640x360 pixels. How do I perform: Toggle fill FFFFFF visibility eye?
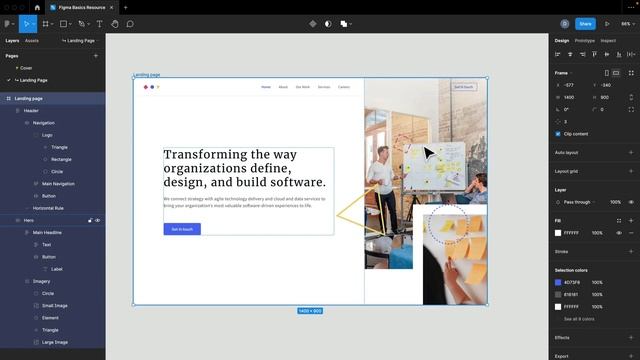[619, 233]
